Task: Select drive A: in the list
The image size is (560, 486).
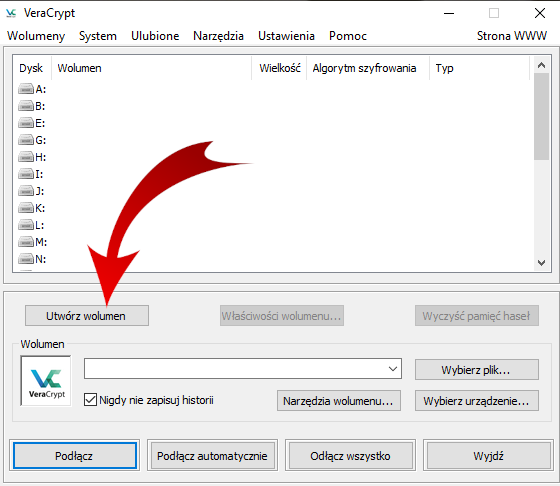Action: [32, 89]
